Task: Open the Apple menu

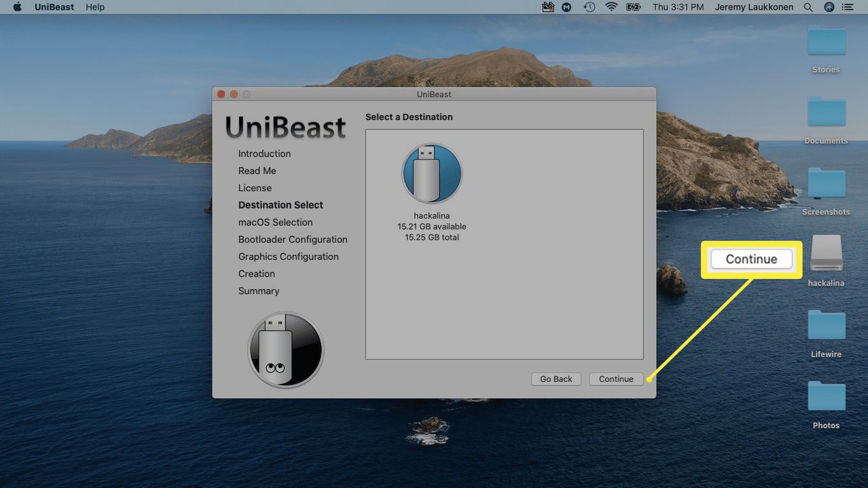Action: [17, 7]
